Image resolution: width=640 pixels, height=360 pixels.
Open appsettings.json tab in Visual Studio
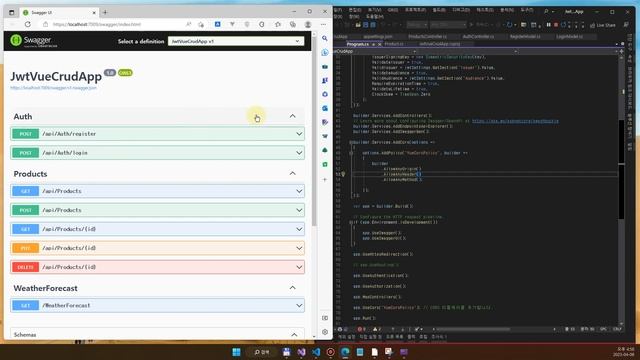(378, 37)
